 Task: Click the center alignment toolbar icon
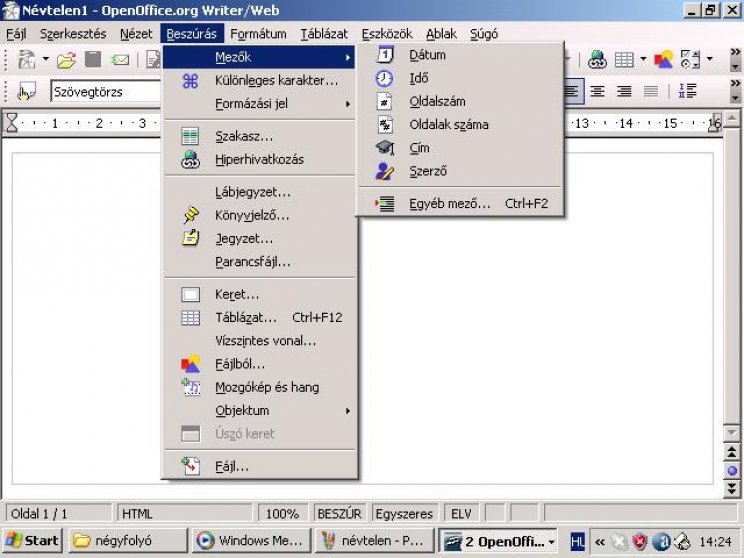click(597, 91)
